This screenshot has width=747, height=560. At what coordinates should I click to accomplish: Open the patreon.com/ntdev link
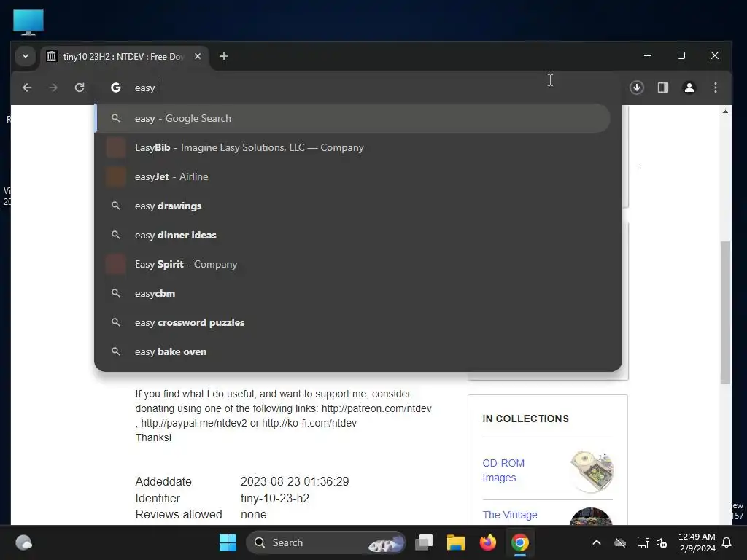(376, 408)
